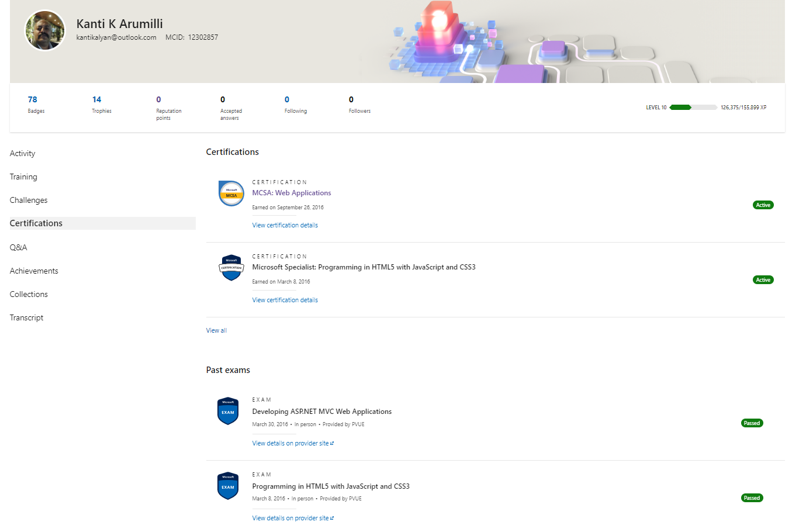Go to Achievements in the sidebar
The width and height of the screenshot is (806, 532).
34,271
